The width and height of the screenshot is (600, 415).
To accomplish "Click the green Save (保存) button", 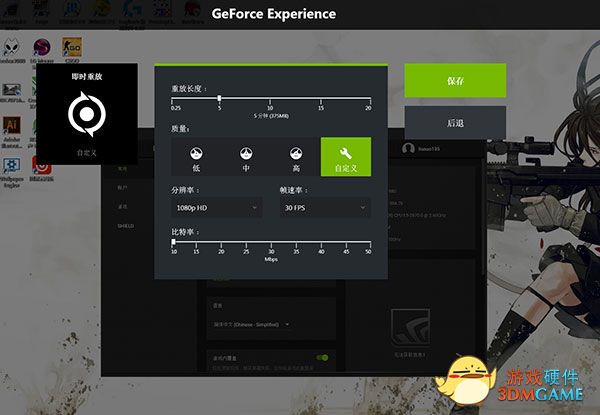I will [x=455, y=81].
